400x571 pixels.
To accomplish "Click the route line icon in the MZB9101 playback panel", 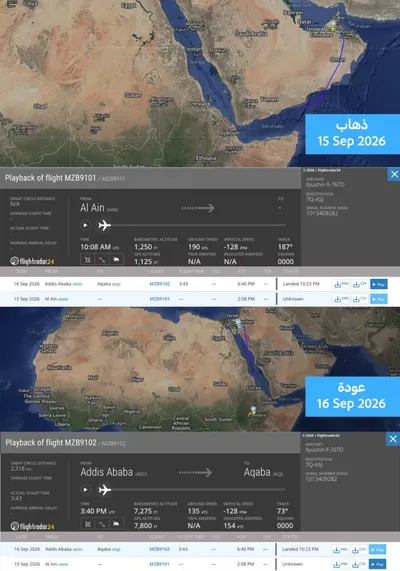I will point(102,259).
